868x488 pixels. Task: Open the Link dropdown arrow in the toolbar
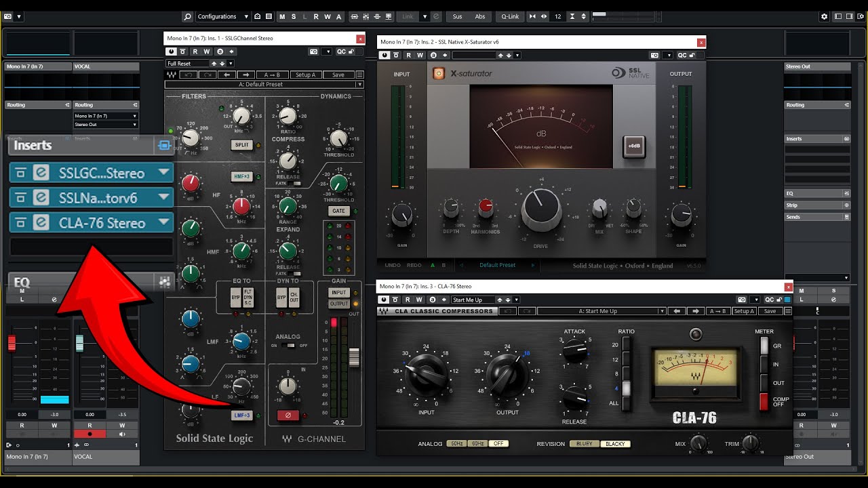pyautogui.click(x=425, y=16)
